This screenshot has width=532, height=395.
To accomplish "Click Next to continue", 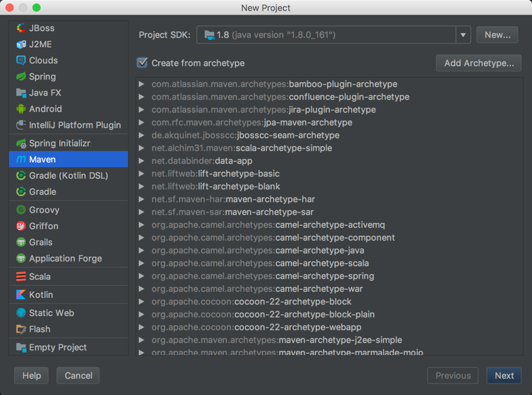I will click(504, 375).
